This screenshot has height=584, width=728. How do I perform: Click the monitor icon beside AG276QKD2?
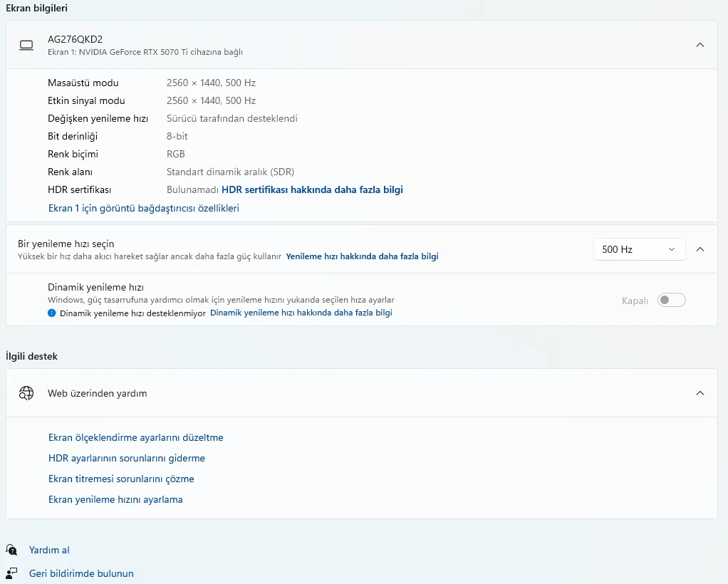[26, 45]
